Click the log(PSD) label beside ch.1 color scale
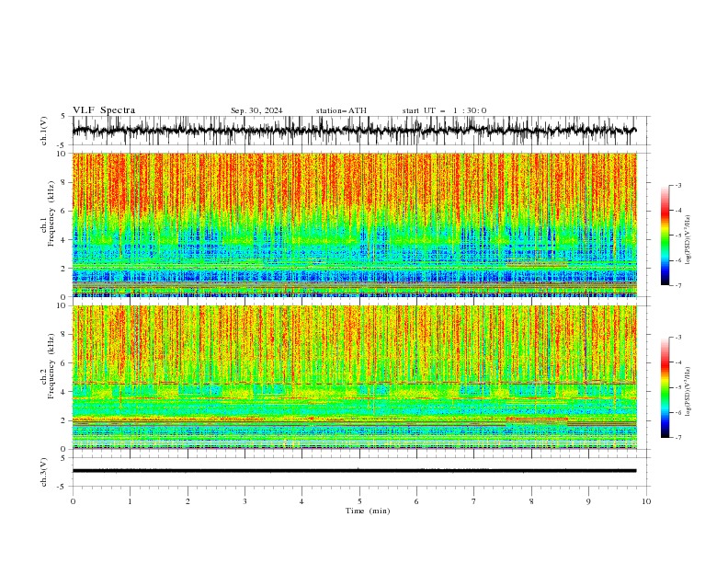Screen dimensions: 728x563 coord(688,240)
